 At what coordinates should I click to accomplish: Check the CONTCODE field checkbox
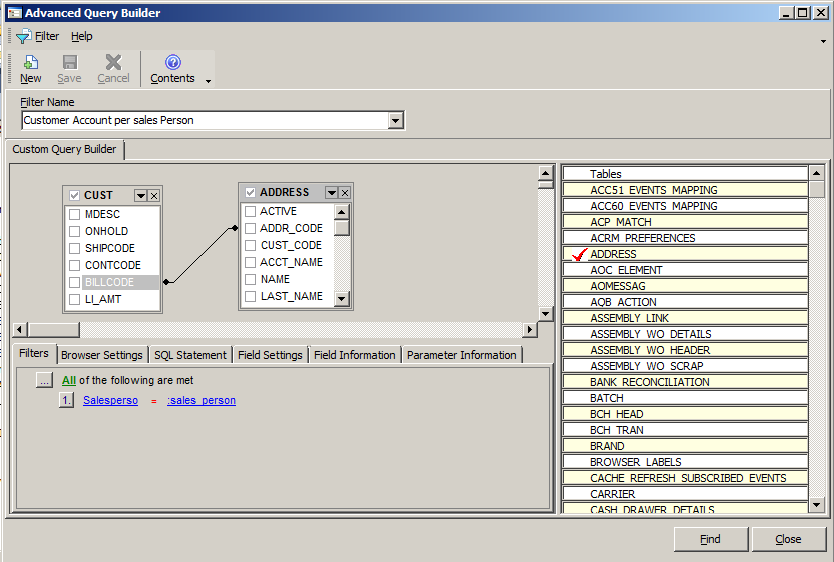(x=74, y=265)
